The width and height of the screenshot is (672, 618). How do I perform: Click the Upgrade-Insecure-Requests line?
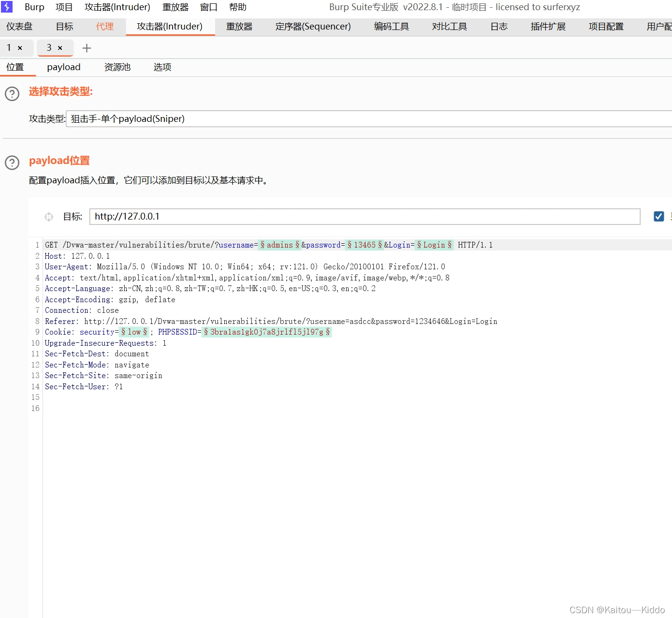(x=106, y=343)
